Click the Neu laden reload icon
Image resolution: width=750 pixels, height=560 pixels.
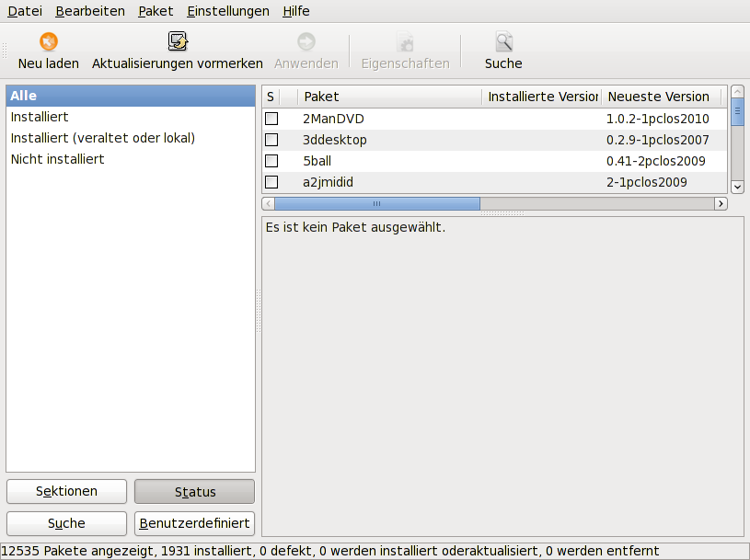click(49, 42)
